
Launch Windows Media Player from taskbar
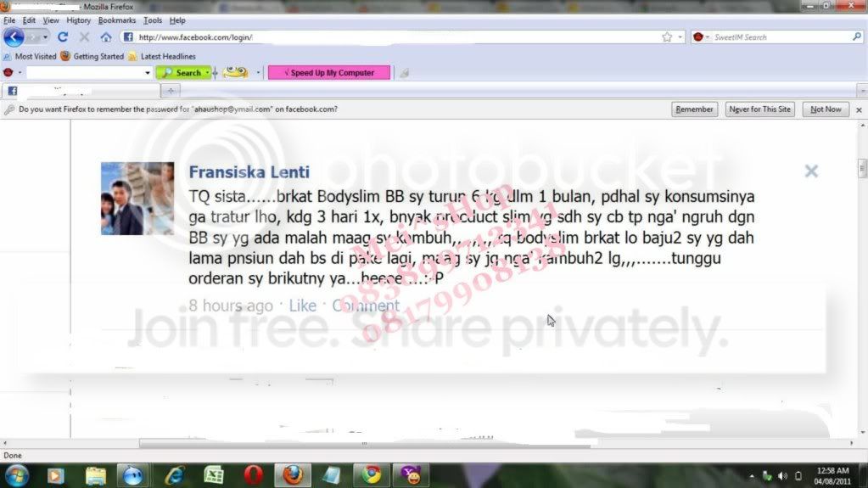tap(55, 475)
